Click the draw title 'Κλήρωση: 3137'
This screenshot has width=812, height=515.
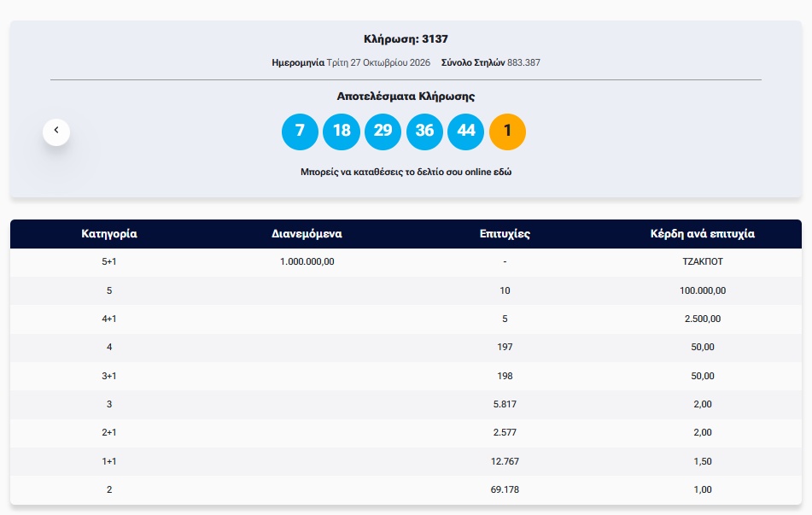click(406, 38)
